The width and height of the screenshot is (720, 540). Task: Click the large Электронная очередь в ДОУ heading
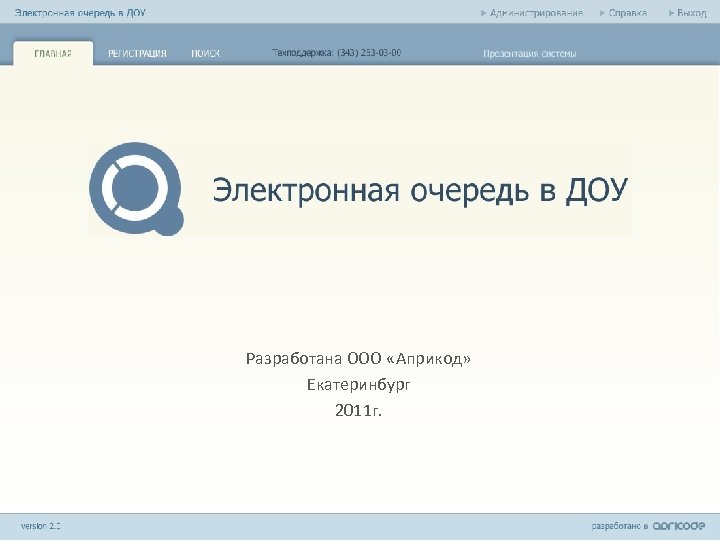420,190
